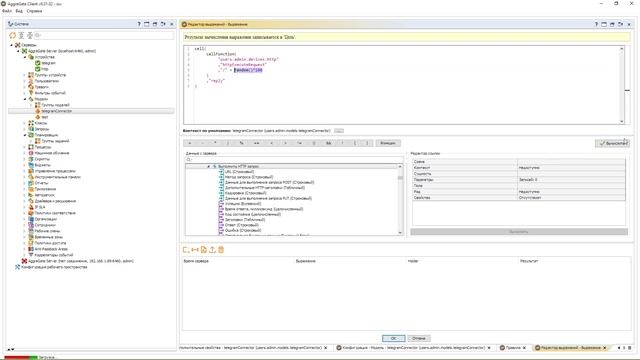This screenshot has width=640, height=360.
Task: Click the expand-all icon in System tree toolbar
Action: point(21,36)
